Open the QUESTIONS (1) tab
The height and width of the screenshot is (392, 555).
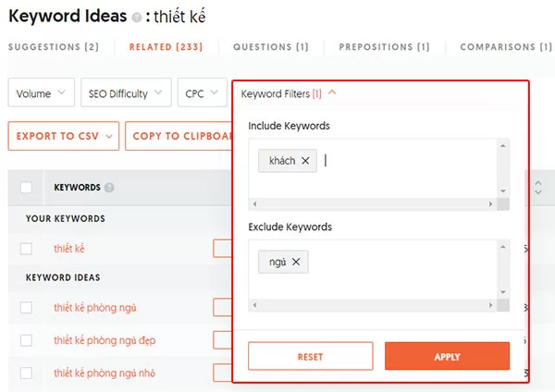tap(271, 47)
